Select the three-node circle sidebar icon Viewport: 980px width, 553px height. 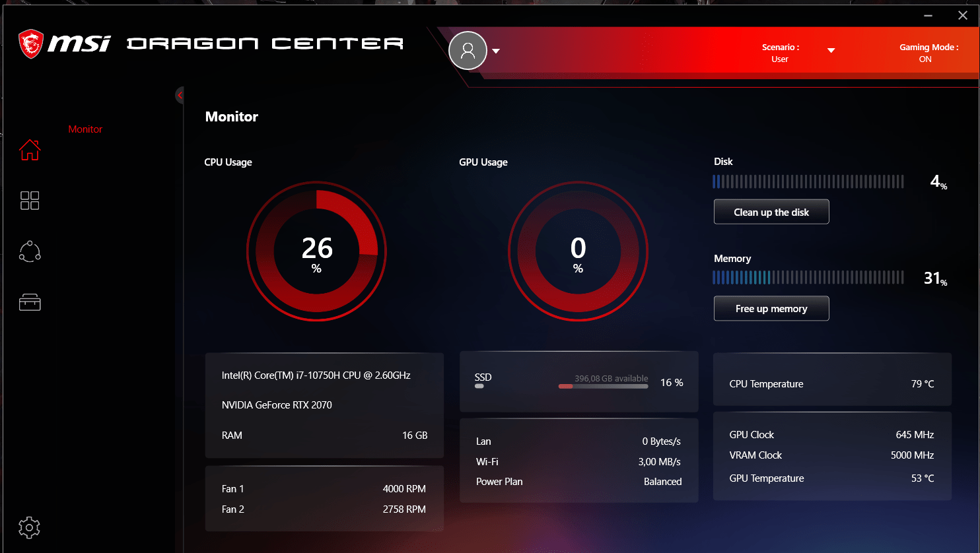click(30, 251)
